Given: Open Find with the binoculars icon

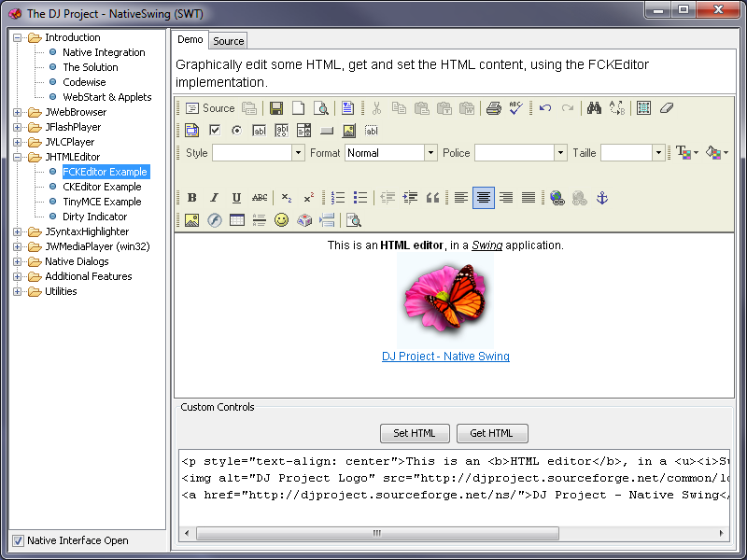Looking at the screenshot, I should click(594, 108).
